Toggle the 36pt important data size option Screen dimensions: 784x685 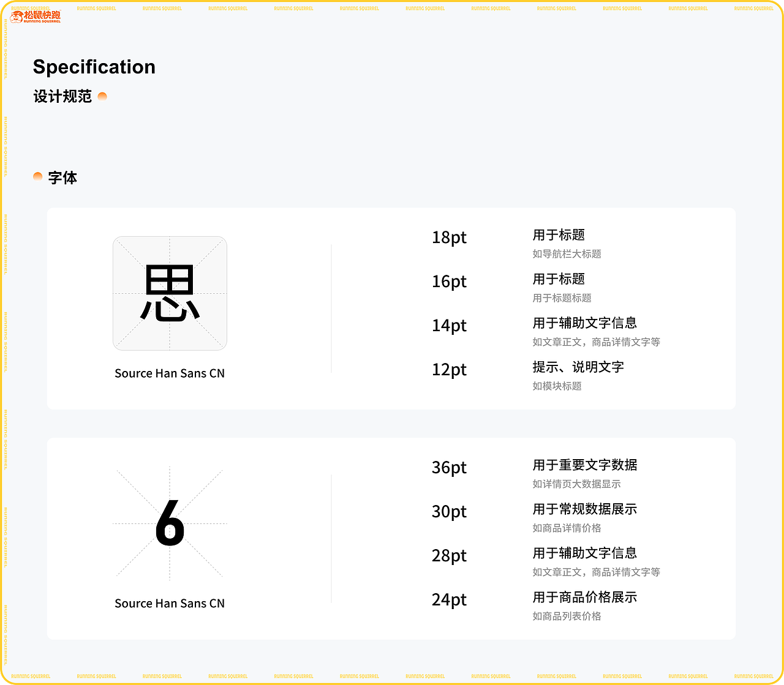click(x=449, y=468)
